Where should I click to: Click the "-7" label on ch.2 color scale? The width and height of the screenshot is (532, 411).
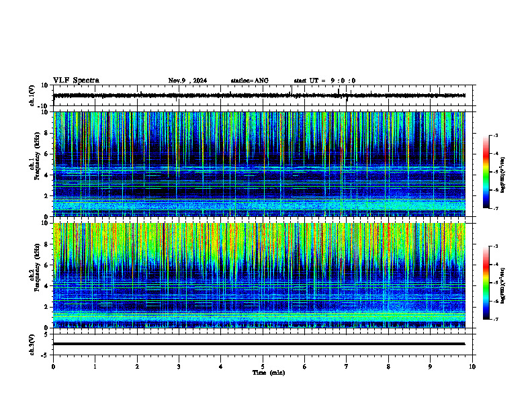pyautogui.click(x=495, y=319)
